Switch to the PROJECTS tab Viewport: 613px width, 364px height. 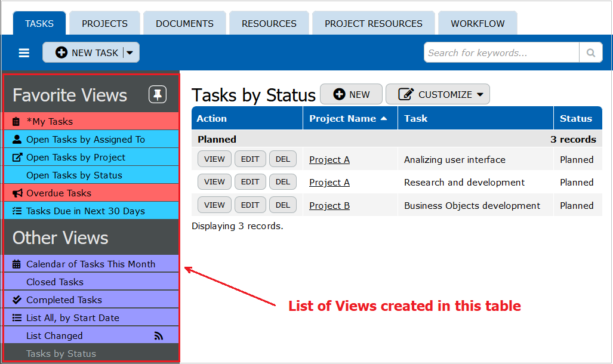105,23
